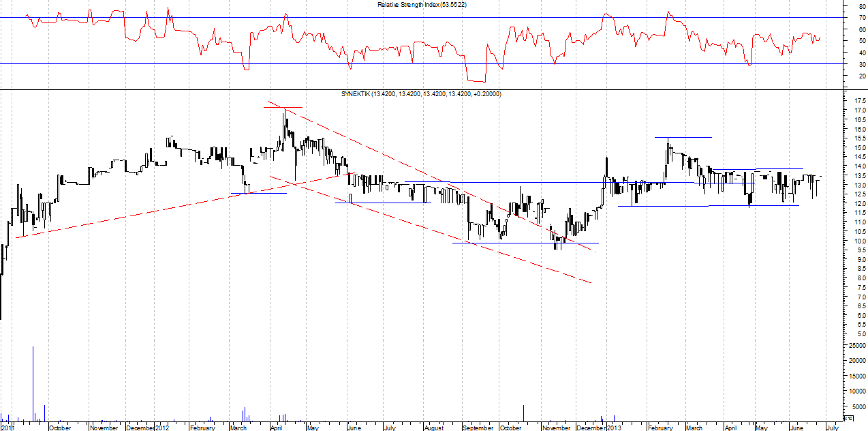The image size is (868, 431).
Task: Click the 2012 year label on time axis
Action: (x=162, y=428)
